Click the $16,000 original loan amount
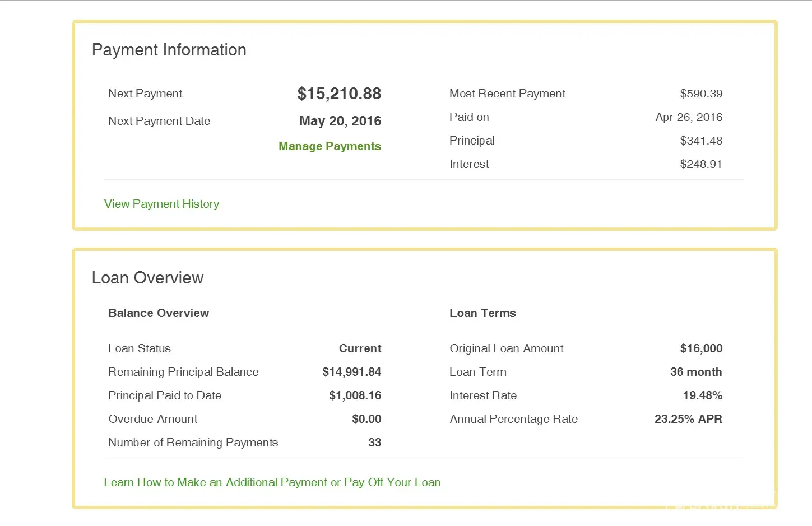Viewport: 812px width, 526px height. [x=700, y=348]
